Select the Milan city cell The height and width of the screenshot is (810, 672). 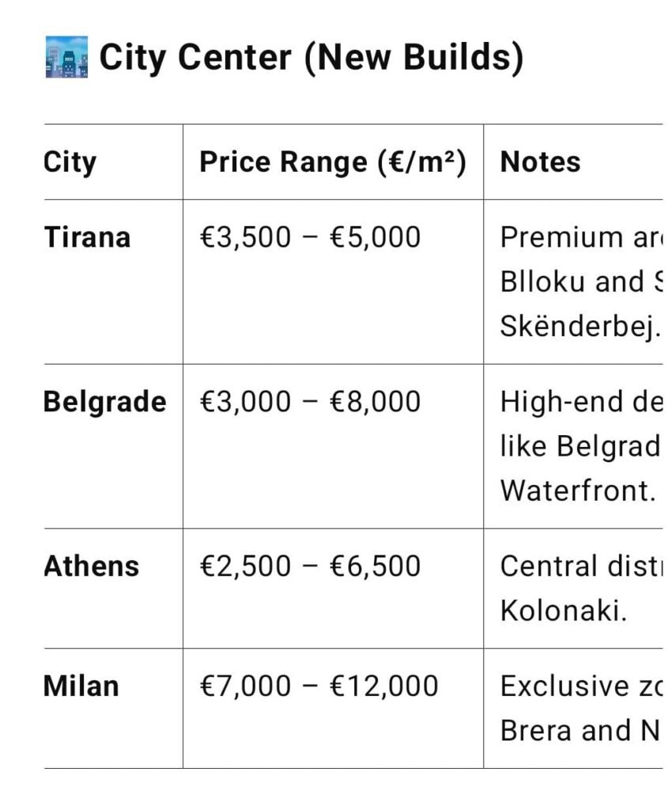click(x=81, y=686)
